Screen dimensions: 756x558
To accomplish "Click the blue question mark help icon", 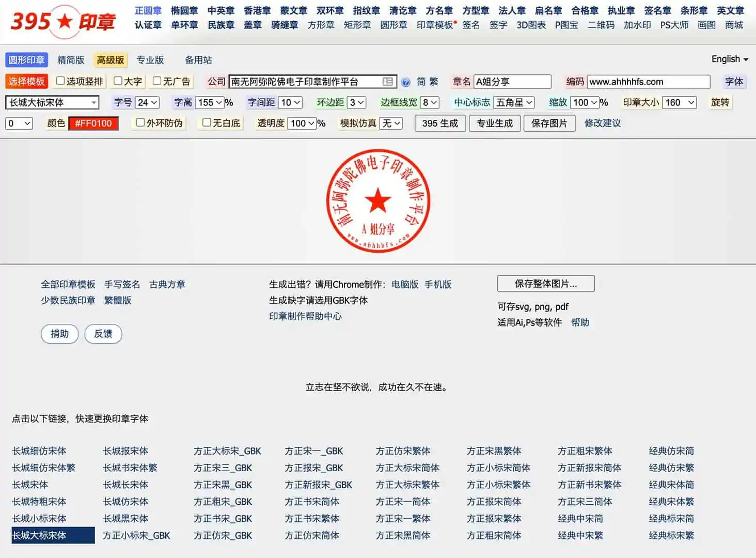I will click(405, 82).
